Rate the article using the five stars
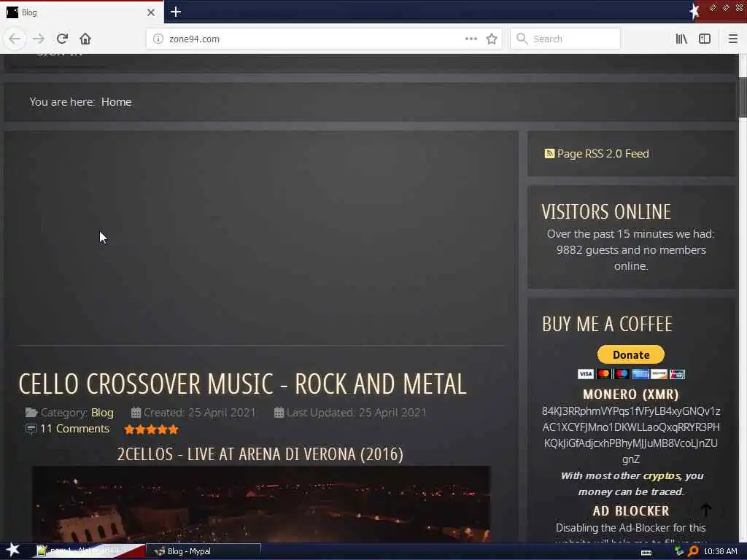This screenshot has height=560, width=747. (151, 429)
